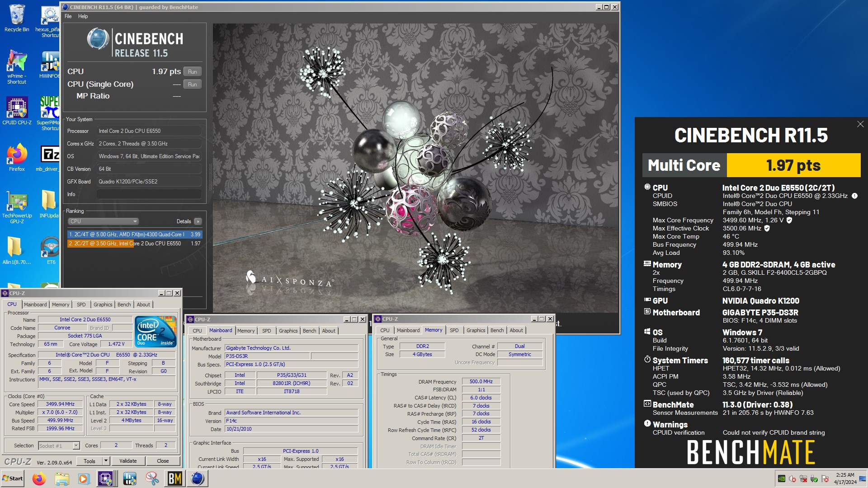Open the ET6 desktop icon
Viewport: 868px width, 488px height.
(x=51, y=251)
